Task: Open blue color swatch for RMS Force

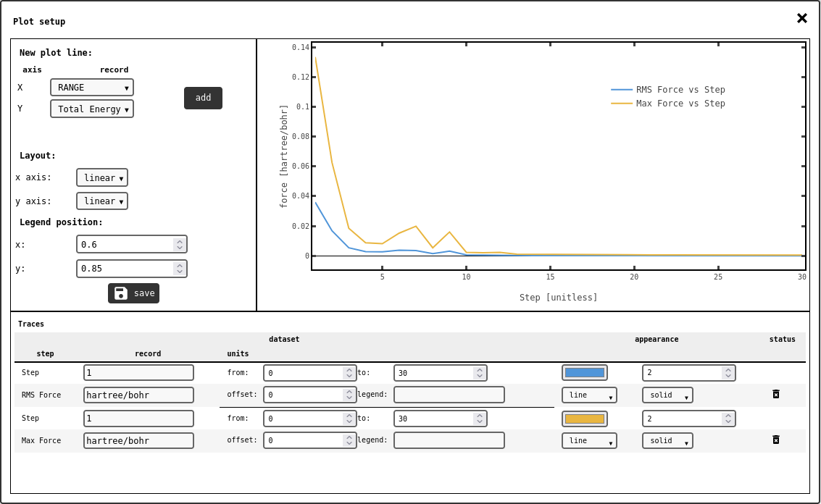Action: pyautogui.click(x=584, y=373)
